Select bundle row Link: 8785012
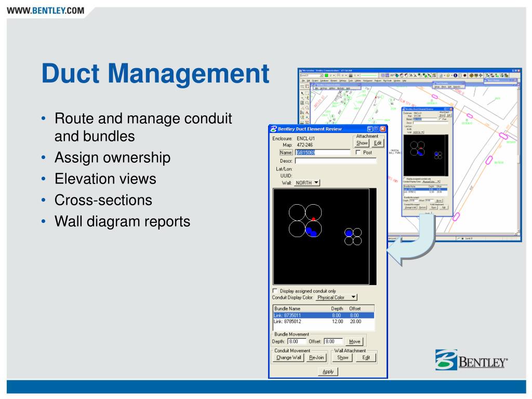Image resolution: width=532 pixels, height=399 pixels. click(x=324, y=322)
